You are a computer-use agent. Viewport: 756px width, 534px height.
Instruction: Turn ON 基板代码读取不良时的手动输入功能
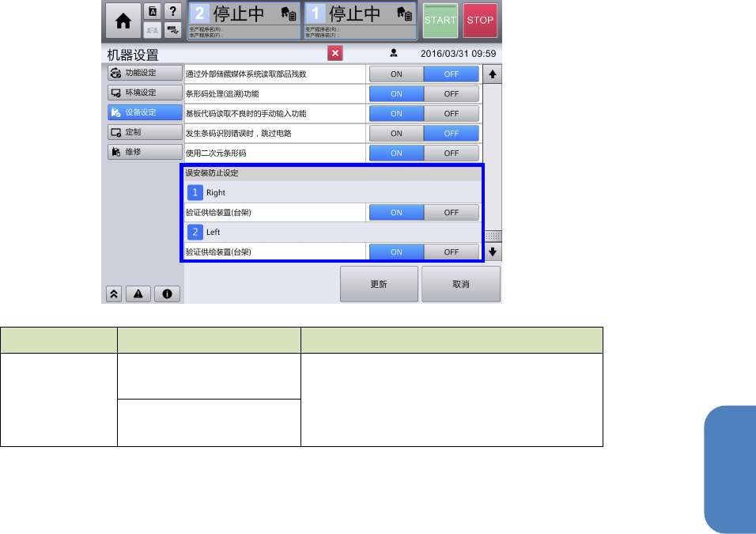(396, 114)
